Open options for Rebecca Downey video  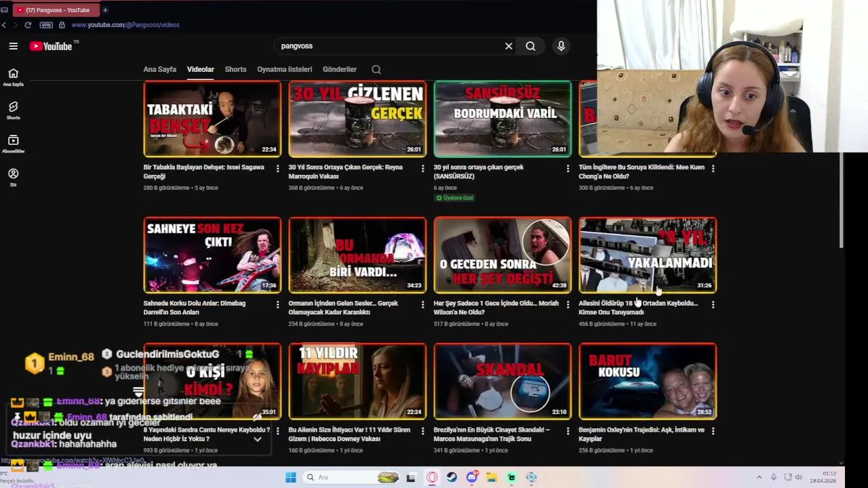(422, 431)
